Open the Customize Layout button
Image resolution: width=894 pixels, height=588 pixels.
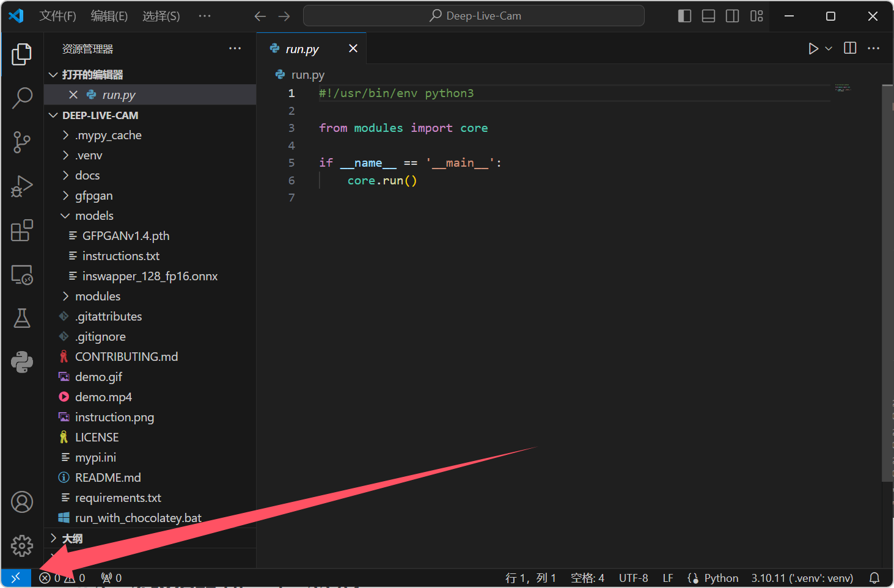757,16
